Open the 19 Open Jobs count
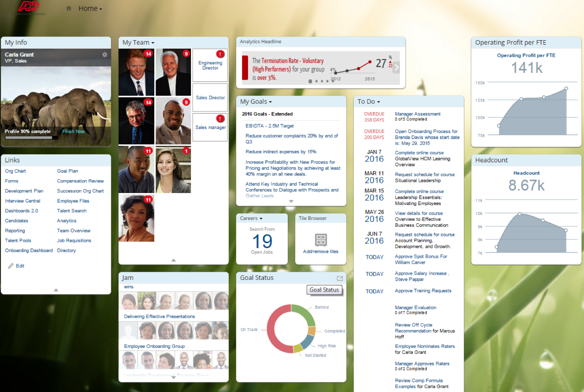 pos(262,242)
